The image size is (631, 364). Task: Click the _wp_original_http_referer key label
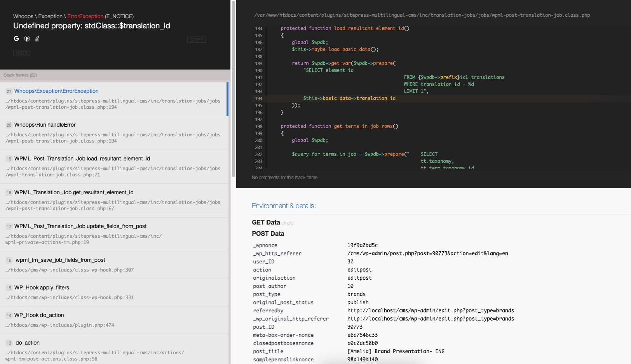tap(291, 319)
